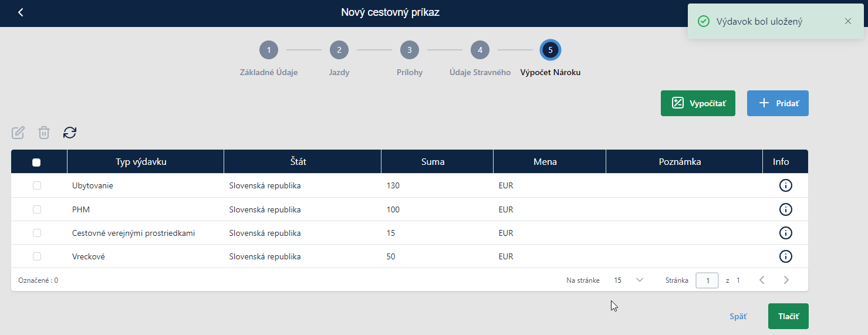This screenshot has height=335, width=868.
Task: Toggle the select-all header checkbox
Action: coord(36,163)
